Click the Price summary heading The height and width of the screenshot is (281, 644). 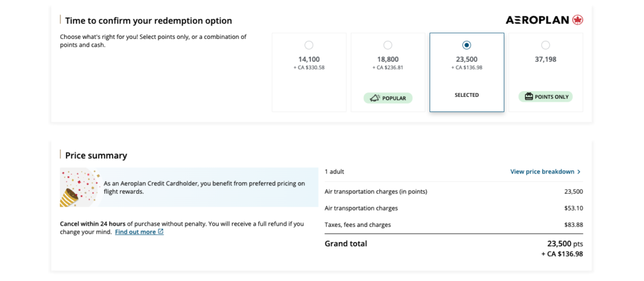tap(96, 155)
